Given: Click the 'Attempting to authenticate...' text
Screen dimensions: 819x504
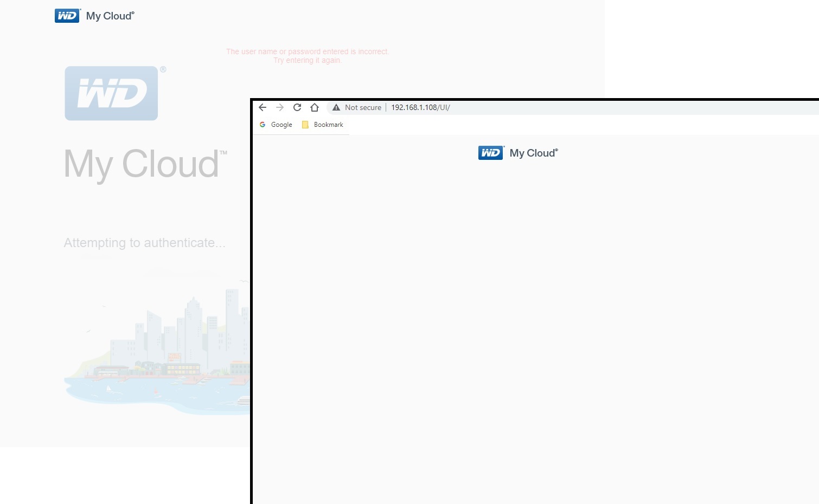Looking at the screenshot, I should click(x=144, y=243).
